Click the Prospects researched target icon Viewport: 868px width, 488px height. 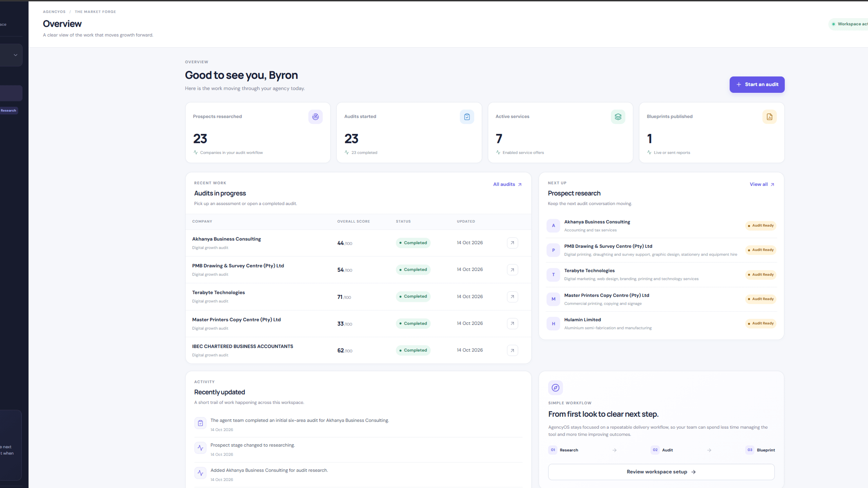point(315,117)
